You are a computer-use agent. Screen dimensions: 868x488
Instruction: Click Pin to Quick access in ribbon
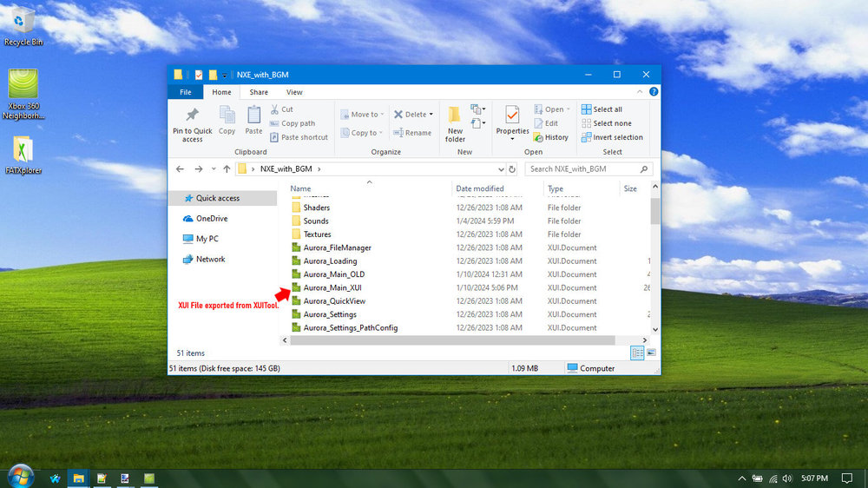(192, 125)
